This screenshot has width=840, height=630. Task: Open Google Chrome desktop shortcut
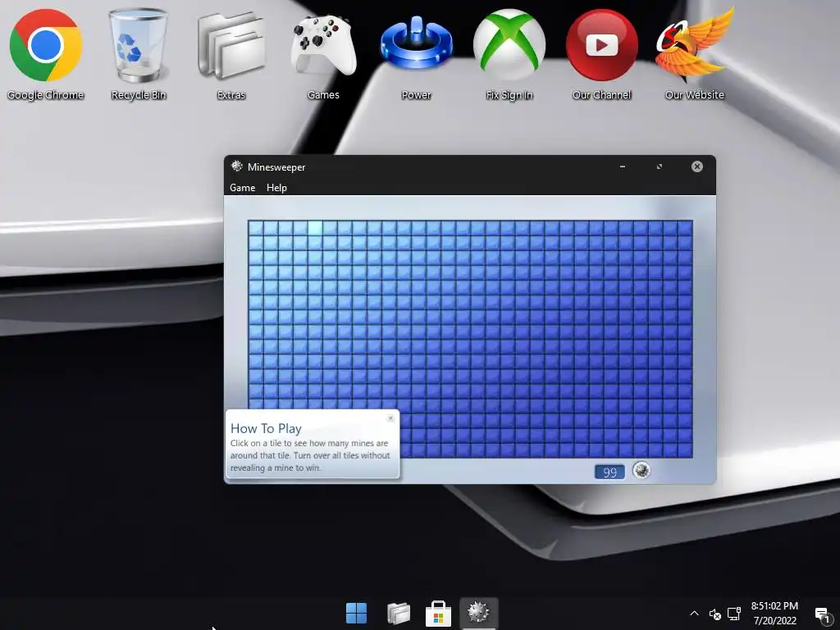click(46, 53)
